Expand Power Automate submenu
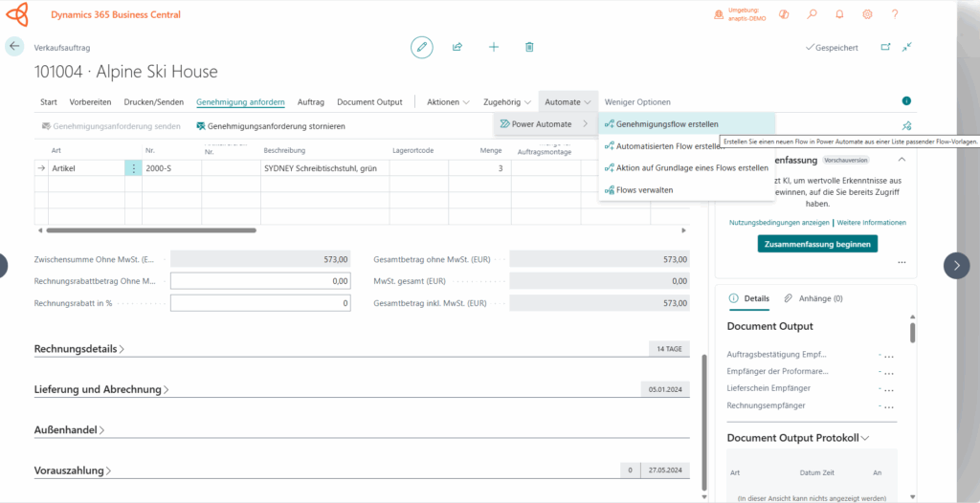Screen dimensions: 980x503 pos(546,124)
